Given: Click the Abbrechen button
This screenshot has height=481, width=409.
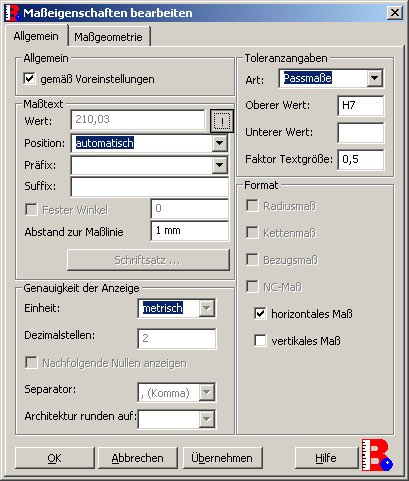Looking at the screenshot, I should tap(138, 458).
